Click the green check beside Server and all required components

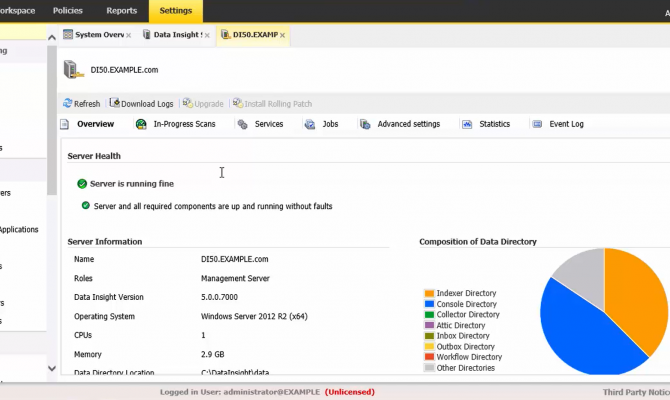[85, 206]
